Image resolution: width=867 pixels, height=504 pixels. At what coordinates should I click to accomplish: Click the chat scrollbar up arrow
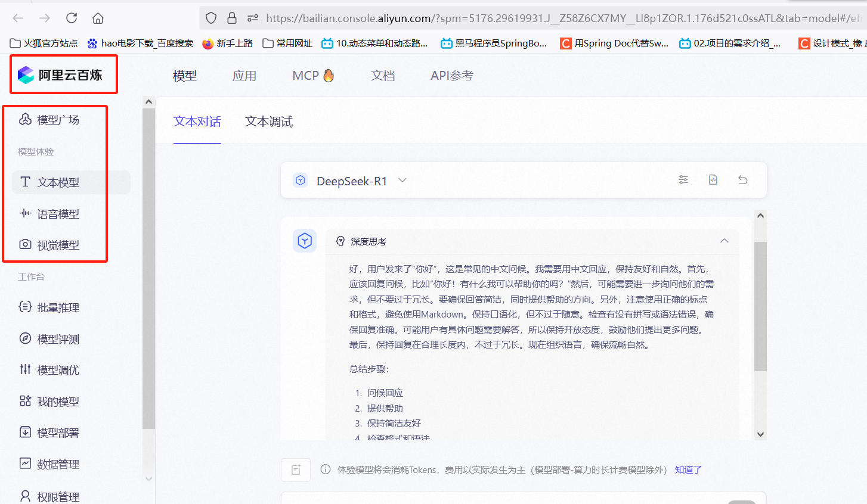tap(760, 216)
